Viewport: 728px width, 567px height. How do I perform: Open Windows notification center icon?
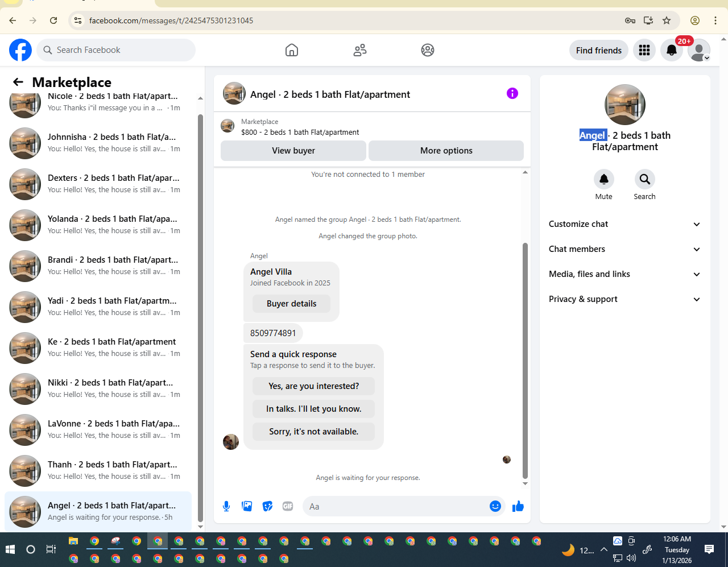tap(709, 549)
